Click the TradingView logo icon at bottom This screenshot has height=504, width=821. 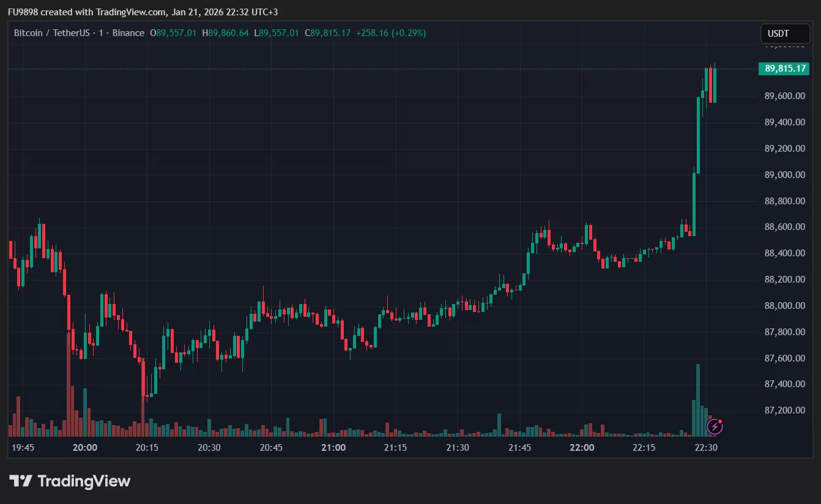click(21, 481)
